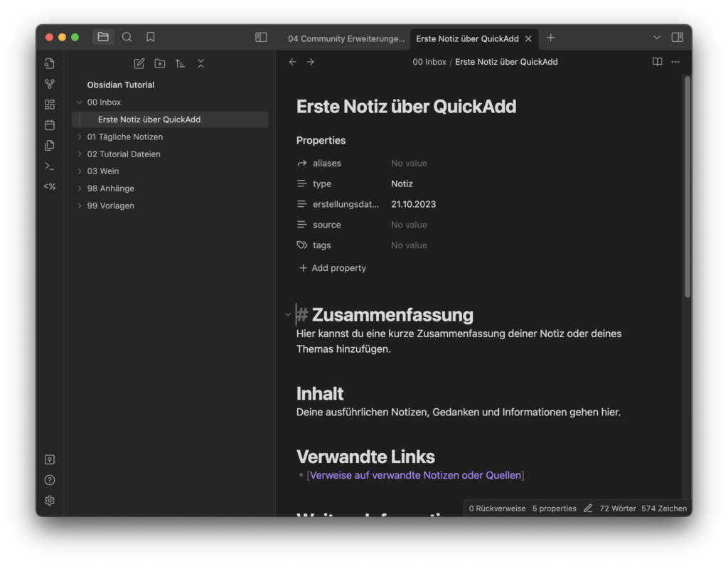
Task: Click the editor vertical scrollbar
Action: [x=687, y=187]
